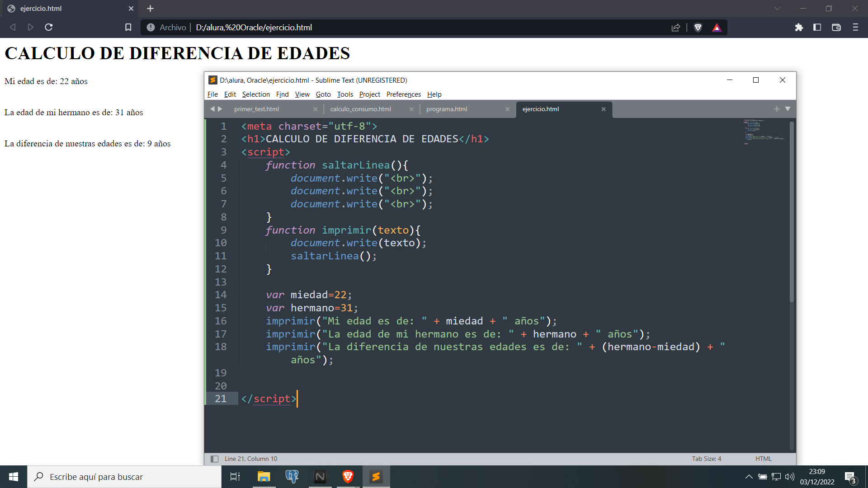Open the View menu
This screenshot has width=868, height=488.
tap(302, 94)
